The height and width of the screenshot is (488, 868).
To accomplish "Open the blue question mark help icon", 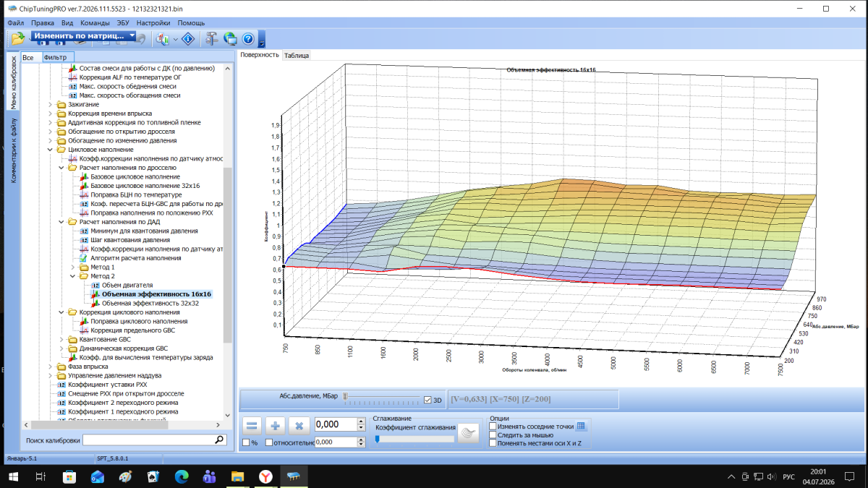I will click(248, 39).
